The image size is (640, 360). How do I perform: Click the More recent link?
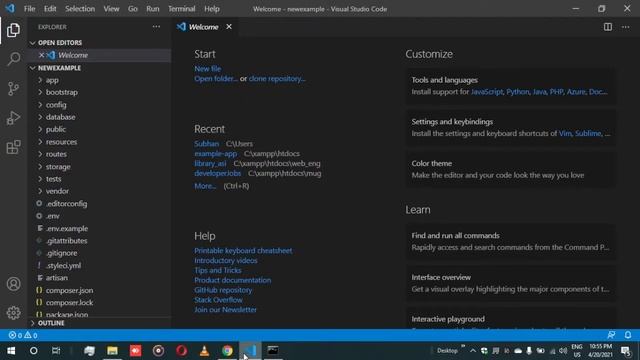tap(205, 186)
